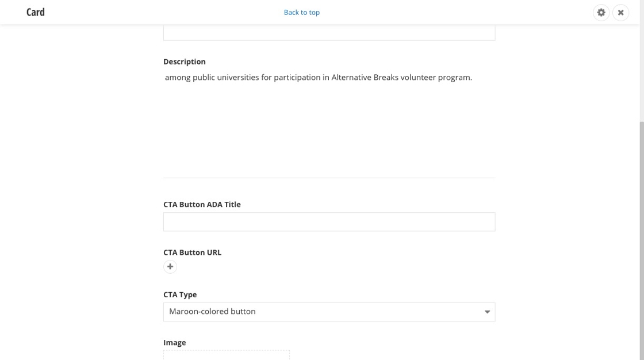Click into the Description text line
The image size is (644, 360).
(318, 78)
